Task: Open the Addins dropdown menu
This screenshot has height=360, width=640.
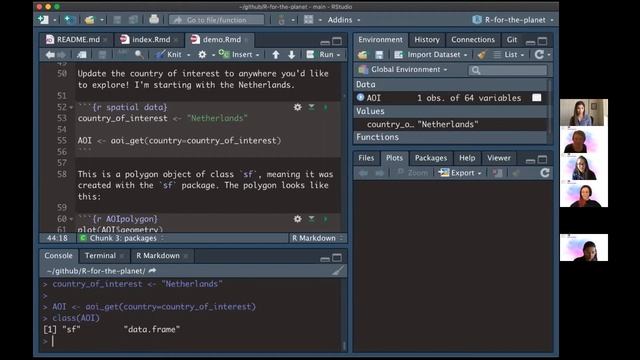Action: pos(344,20)
